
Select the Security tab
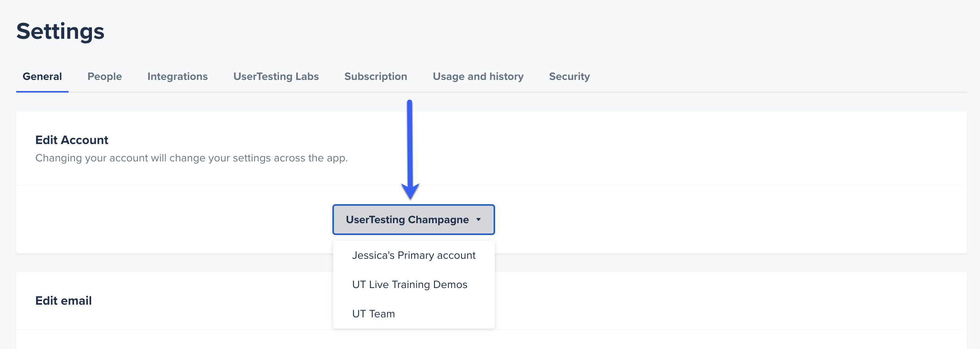(x=569, y=76)
